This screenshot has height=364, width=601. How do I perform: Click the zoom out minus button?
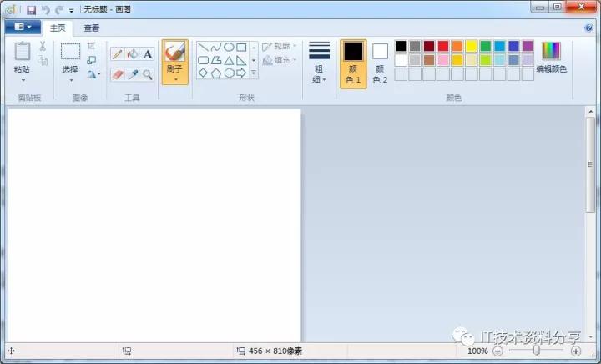(497, 351)
